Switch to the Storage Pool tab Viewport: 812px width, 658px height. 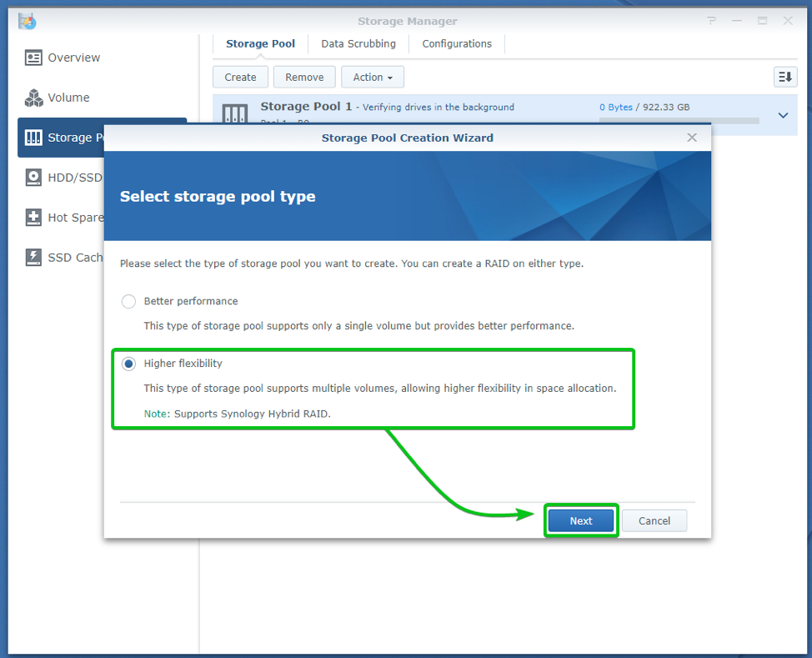point(260,43)
